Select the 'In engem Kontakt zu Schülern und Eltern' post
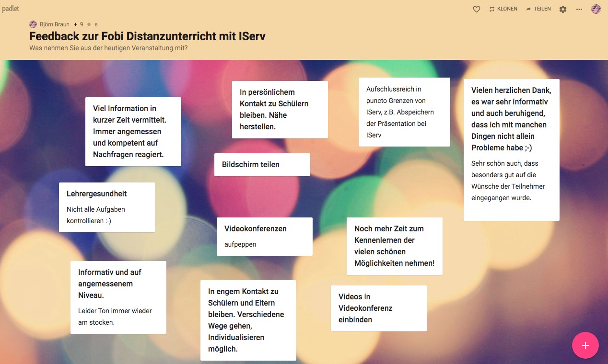 [x=248, y=320]
